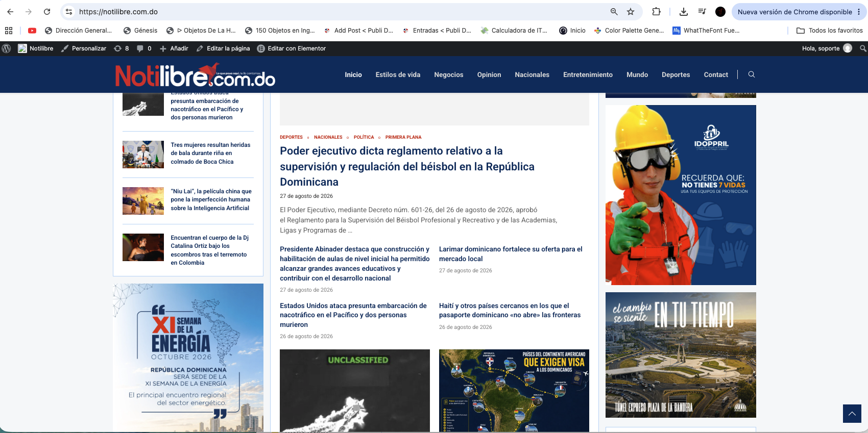Open Dj Catalina Ortiz sidebar article
868x433 pixels.
coord(209,250)
